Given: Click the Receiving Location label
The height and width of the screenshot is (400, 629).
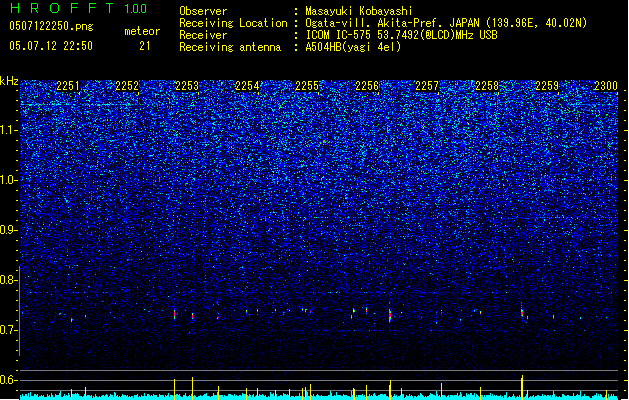Looking at the screenshot, I should (233, 23).
